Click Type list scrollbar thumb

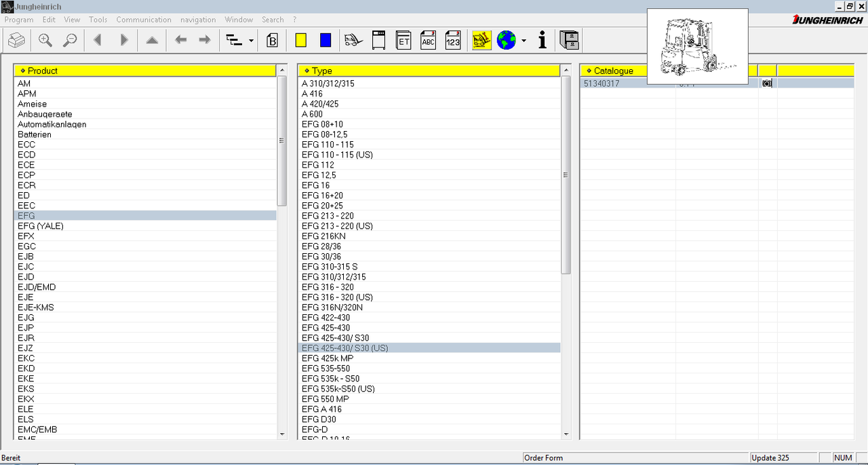click(566, 175)
